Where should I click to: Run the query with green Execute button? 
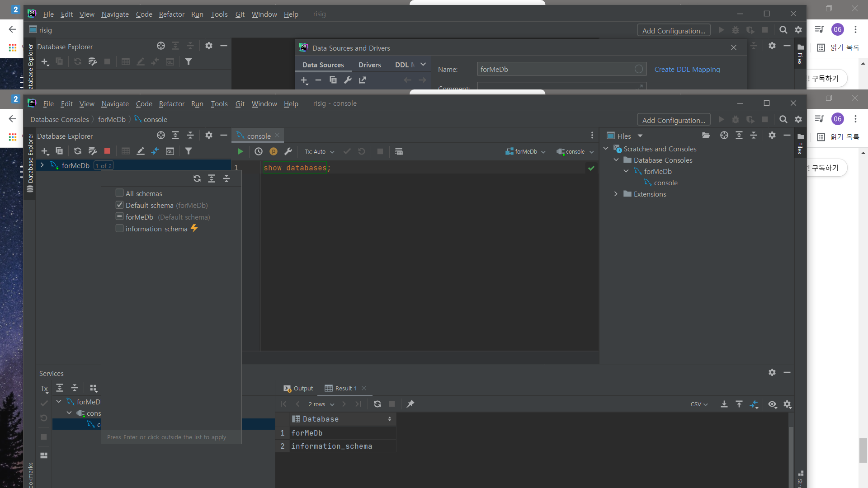tap(240, 151)
